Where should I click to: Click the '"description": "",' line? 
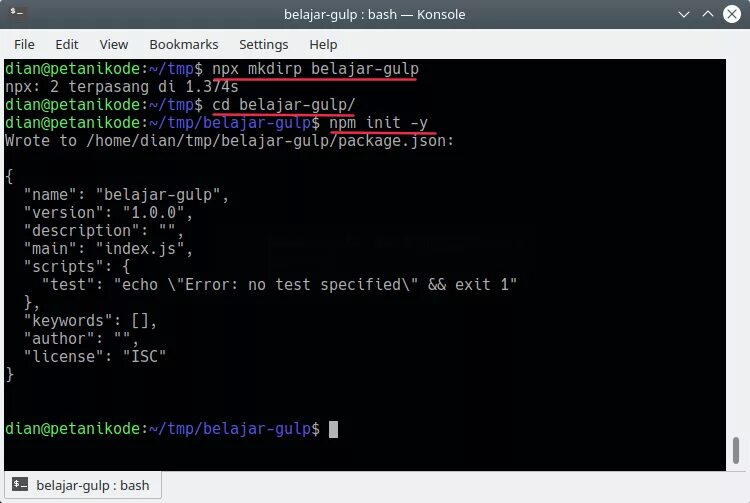click(104, 231)
